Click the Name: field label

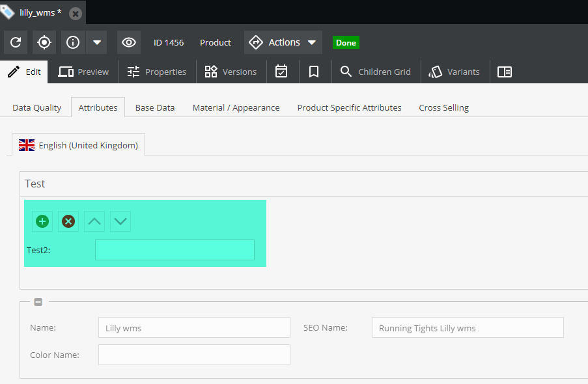click(43, 328)
